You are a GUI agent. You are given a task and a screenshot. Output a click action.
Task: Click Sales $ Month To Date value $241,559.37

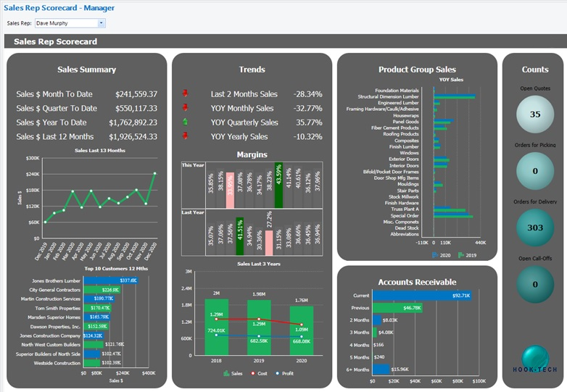136,94
